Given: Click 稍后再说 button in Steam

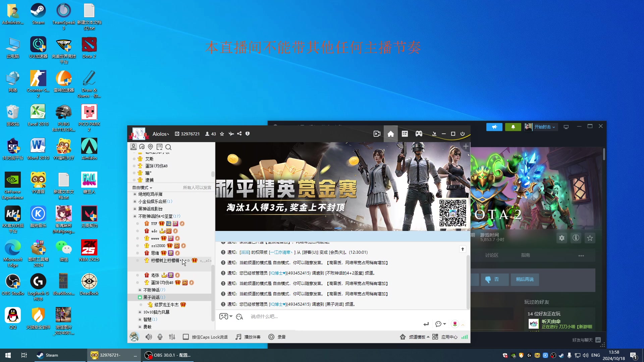Looking at the screenshot, I should pos(525,279).
